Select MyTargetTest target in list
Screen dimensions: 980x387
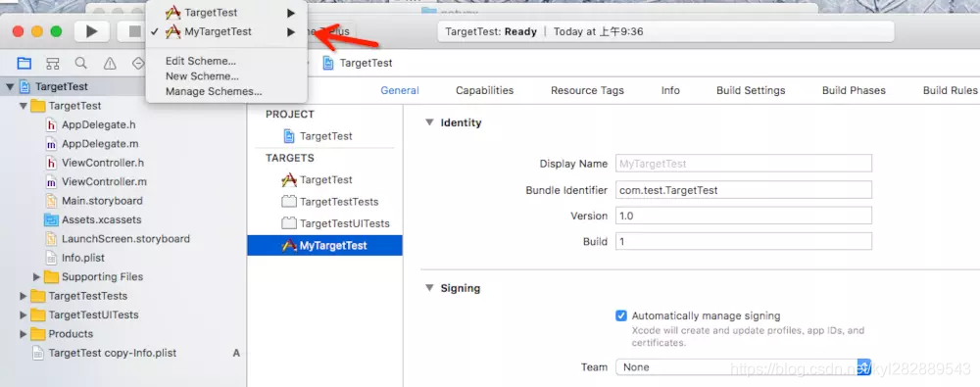click(x=325, y=246)
